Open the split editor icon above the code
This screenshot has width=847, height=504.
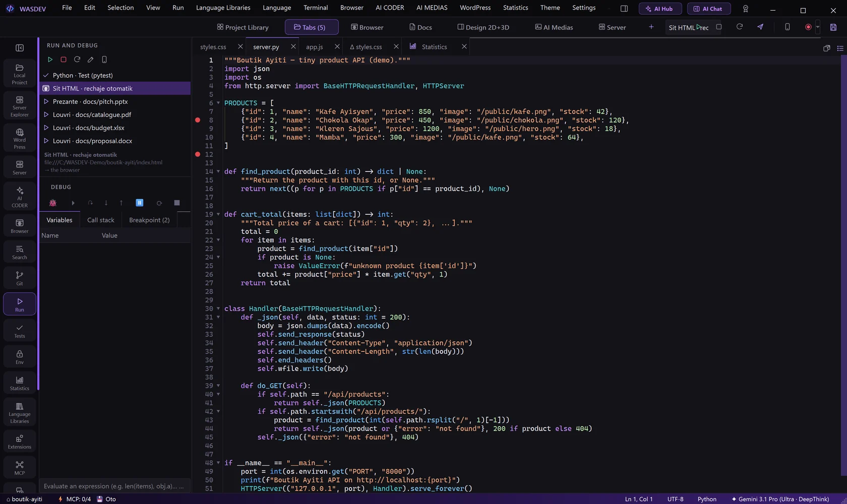(x=827, y=48)
